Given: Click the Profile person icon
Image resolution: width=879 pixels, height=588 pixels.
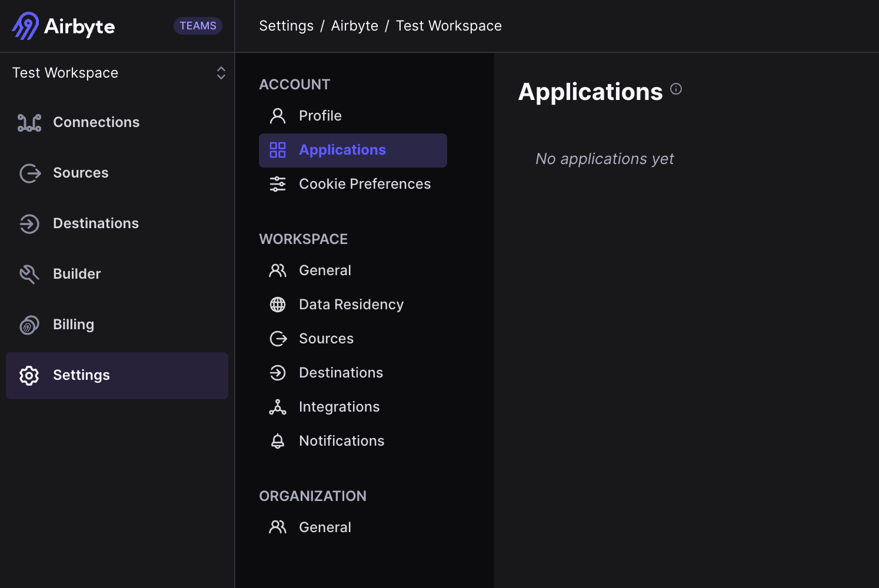Looking at the screenshot, I should point(277,115).
